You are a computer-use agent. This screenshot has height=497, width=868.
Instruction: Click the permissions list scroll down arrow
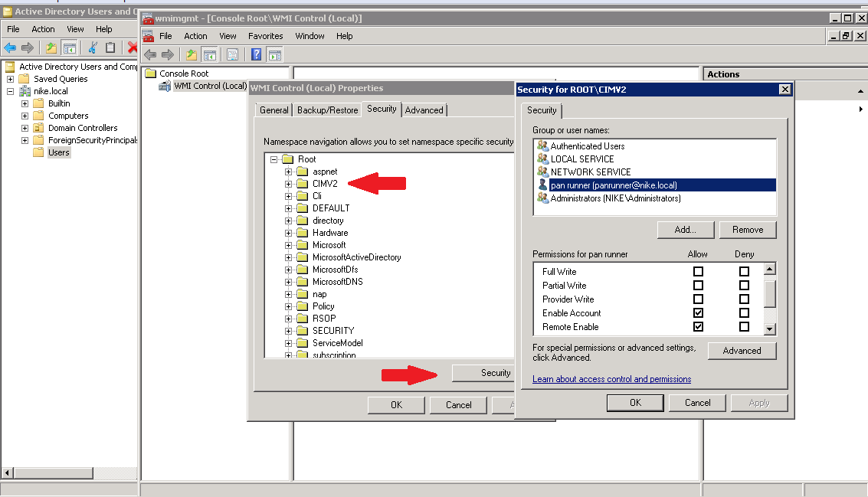pos(770,328)
